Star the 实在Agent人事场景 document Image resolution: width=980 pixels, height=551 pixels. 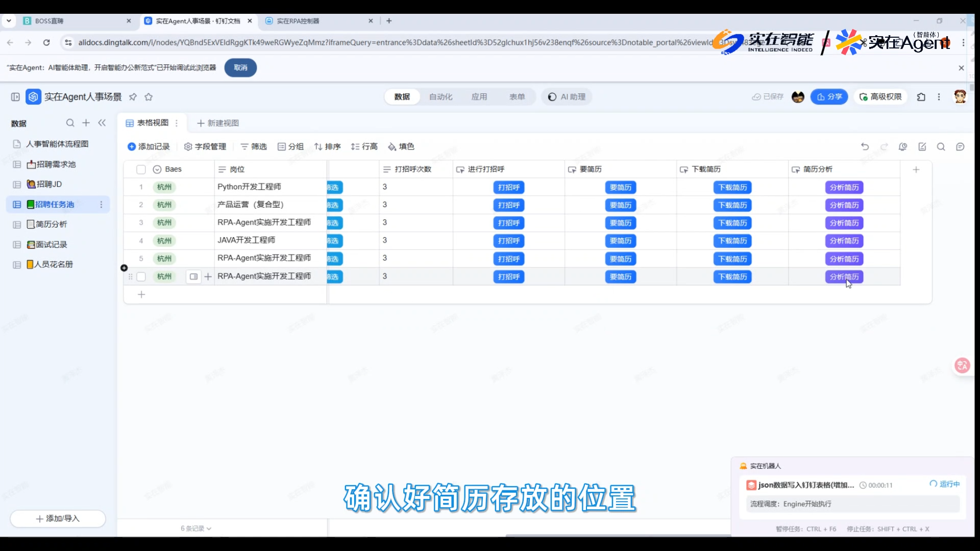pos(149,97)
